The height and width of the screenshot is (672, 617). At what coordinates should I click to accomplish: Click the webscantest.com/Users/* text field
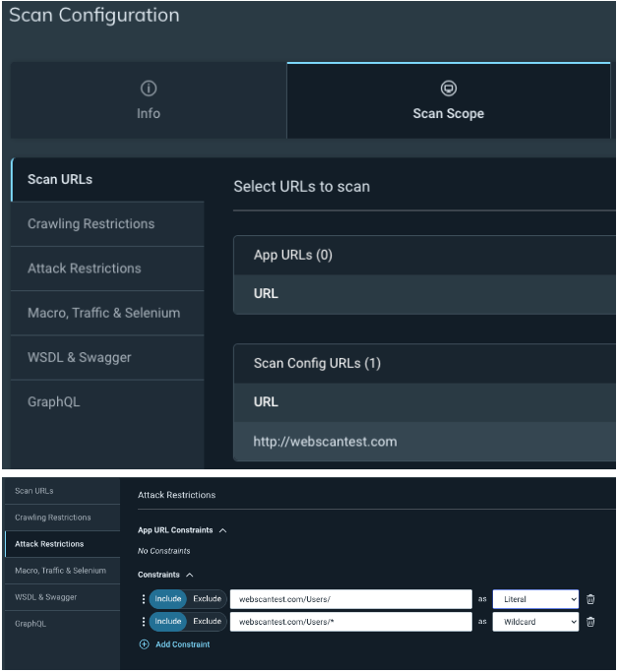pos(349,622)
